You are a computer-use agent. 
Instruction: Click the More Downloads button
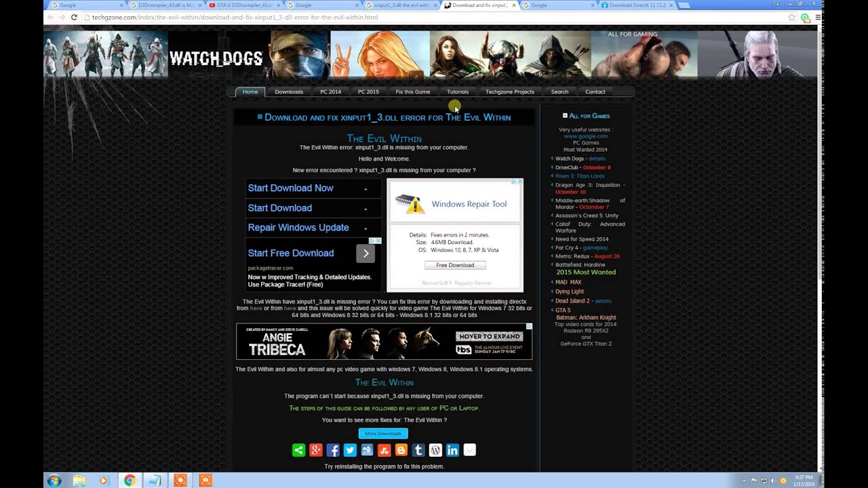(383, 434)
